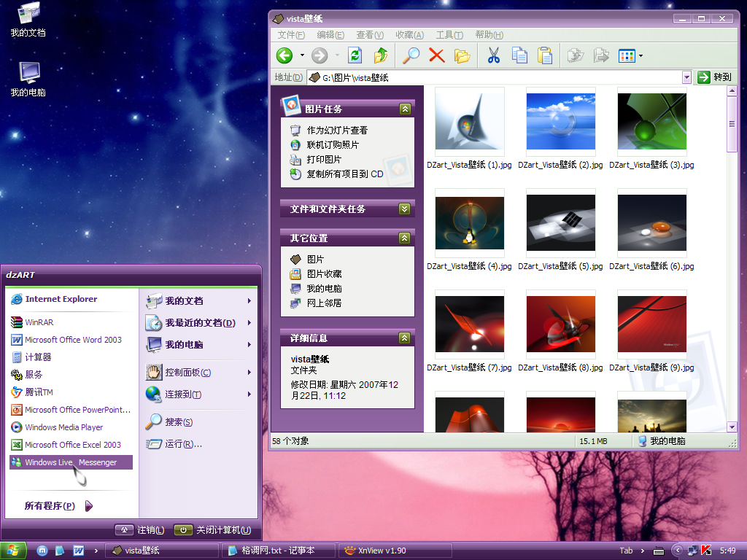Expand the 文件和文件夹任务 panel

404,209
